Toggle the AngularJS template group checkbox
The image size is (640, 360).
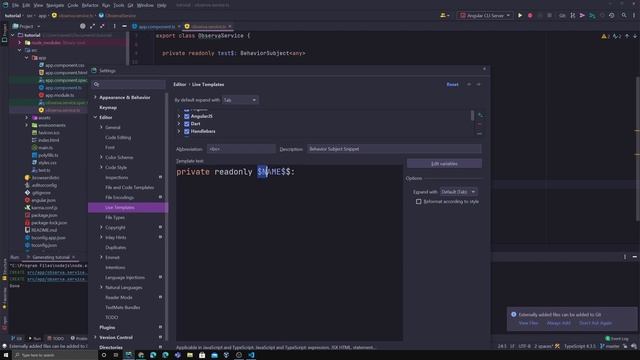(187, 116)
